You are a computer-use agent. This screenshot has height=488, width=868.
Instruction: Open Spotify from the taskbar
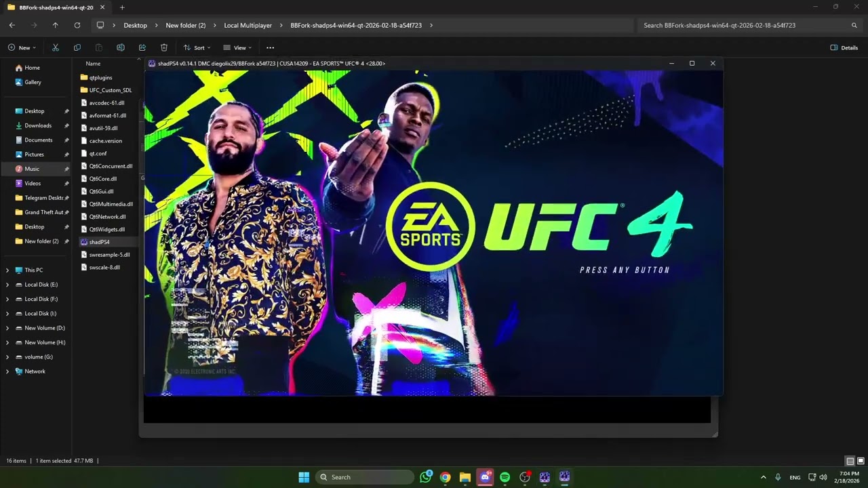(x=505, y=477)
